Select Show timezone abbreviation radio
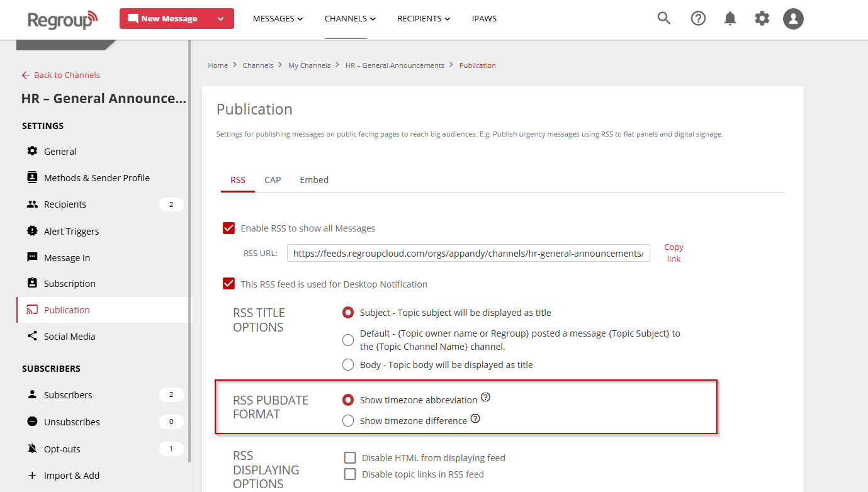Screen dimensions: 868x492 (x=347, y=400)
